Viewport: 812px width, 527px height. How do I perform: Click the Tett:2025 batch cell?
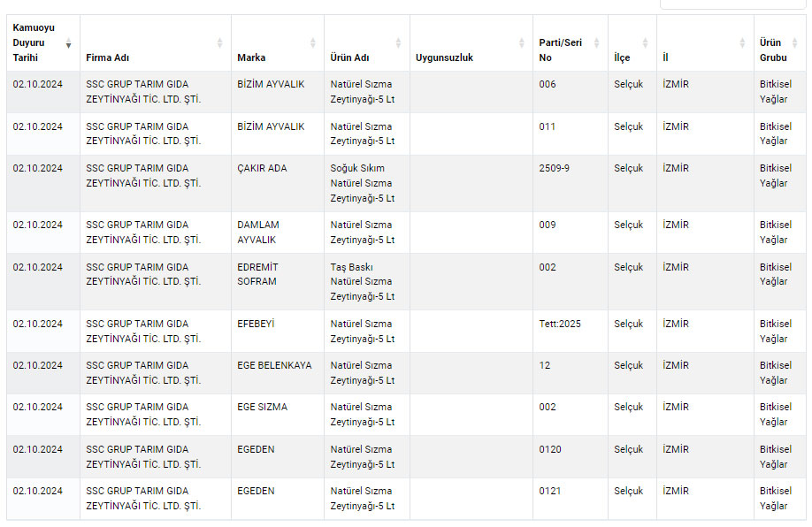click(571, 332)
